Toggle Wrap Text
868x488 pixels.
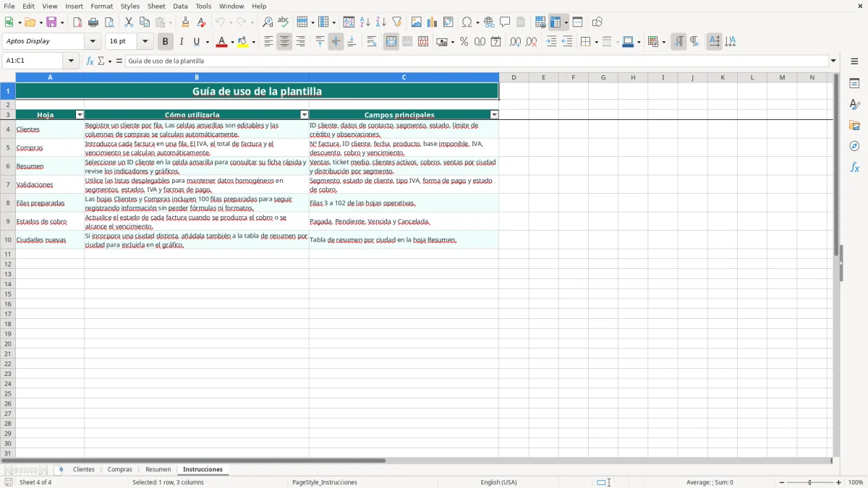(x=372, y=42)
